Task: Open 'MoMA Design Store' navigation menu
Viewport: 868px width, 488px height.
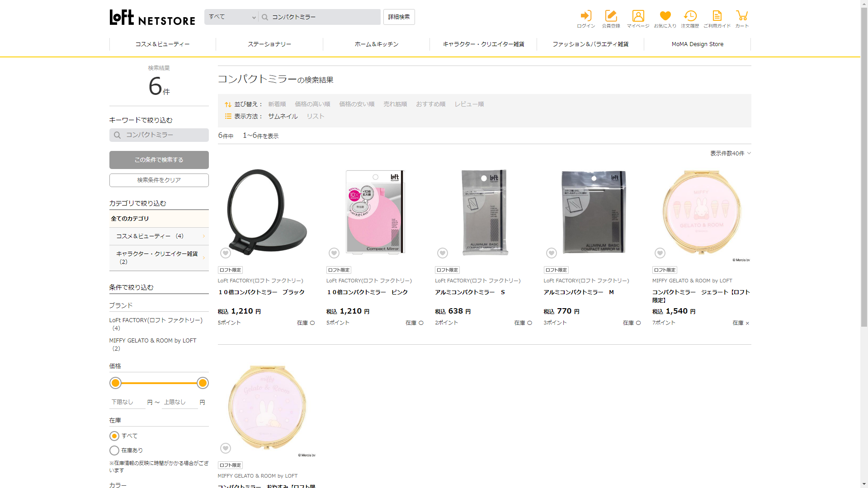Action: click(x=697, y=44)
